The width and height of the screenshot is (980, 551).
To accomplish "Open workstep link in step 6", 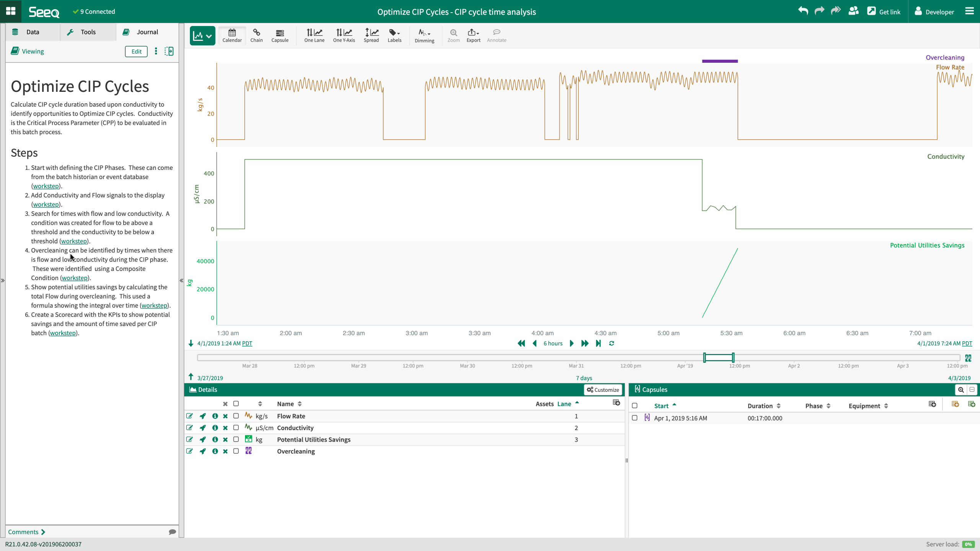I will [x=63, y=333].
